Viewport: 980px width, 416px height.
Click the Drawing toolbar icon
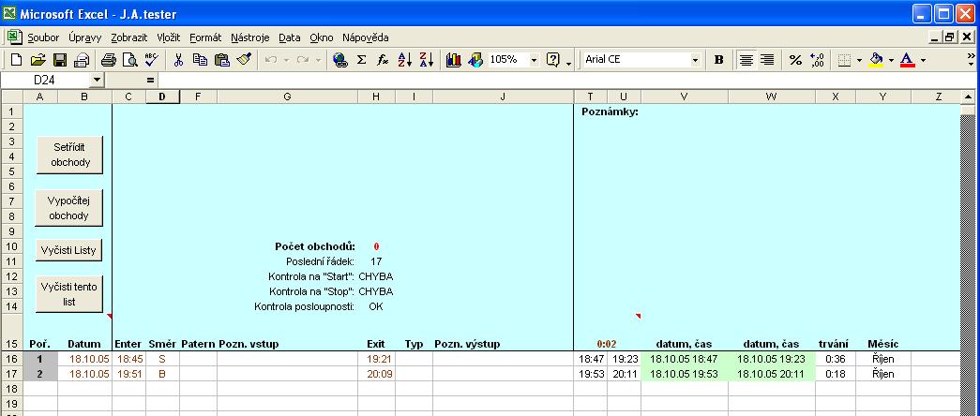(x=475, y=60)
